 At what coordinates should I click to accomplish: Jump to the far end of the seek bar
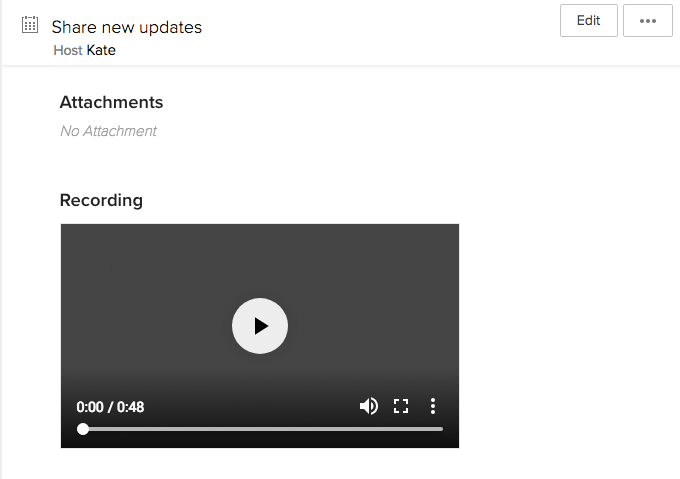click(x=442, y=429)
